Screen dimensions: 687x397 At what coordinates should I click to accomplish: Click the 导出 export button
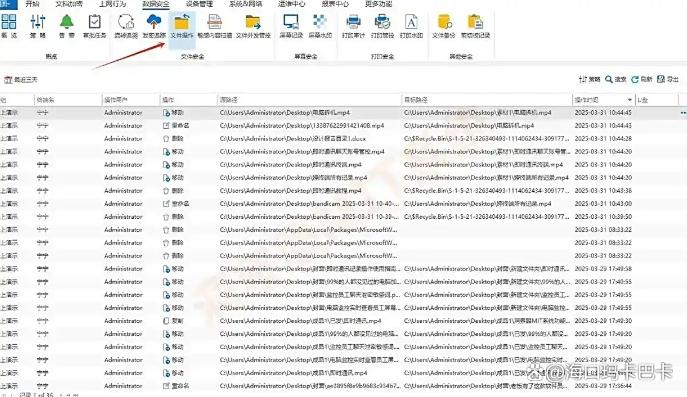click(x=668, y=79)
